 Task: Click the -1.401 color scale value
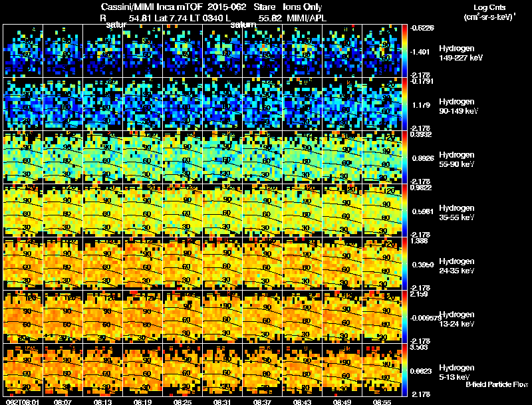(420, 52)
